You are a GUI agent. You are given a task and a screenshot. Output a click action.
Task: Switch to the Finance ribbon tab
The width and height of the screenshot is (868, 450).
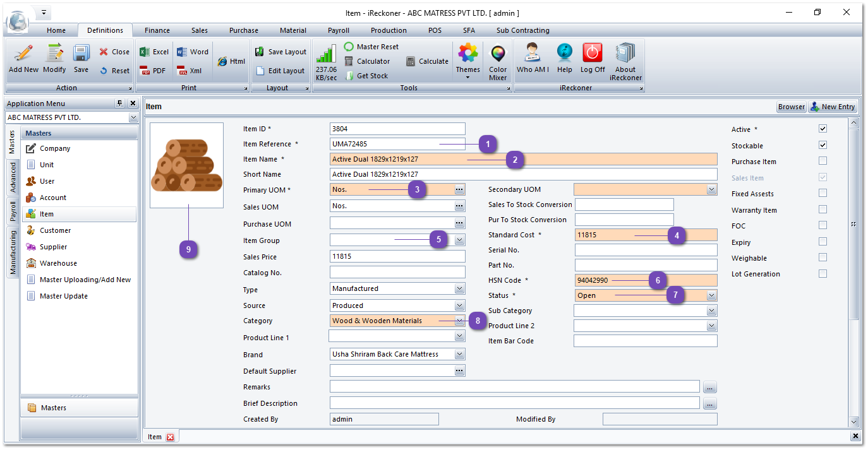point(157,30)
